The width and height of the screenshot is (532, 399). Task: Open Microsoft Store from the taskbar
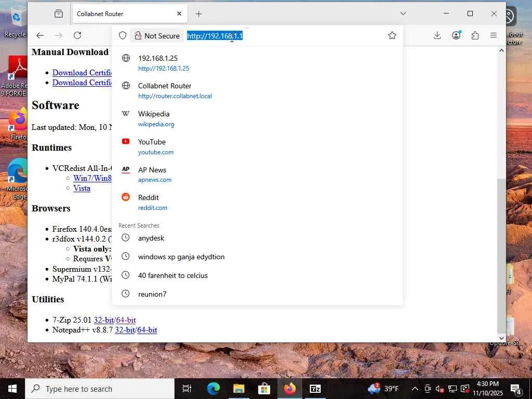pyautogui.click(x=264, y=389)
